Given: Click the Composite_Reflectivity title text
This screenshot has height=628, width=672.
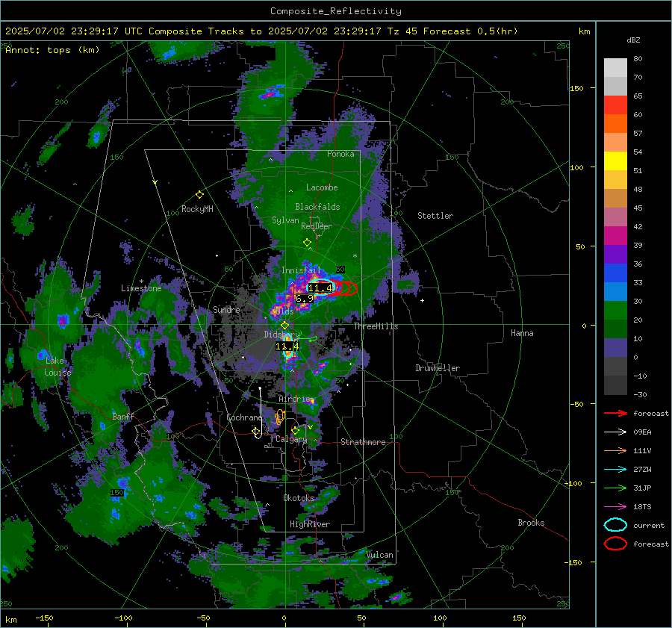Looking at the screenshot, I should point(335,11).
